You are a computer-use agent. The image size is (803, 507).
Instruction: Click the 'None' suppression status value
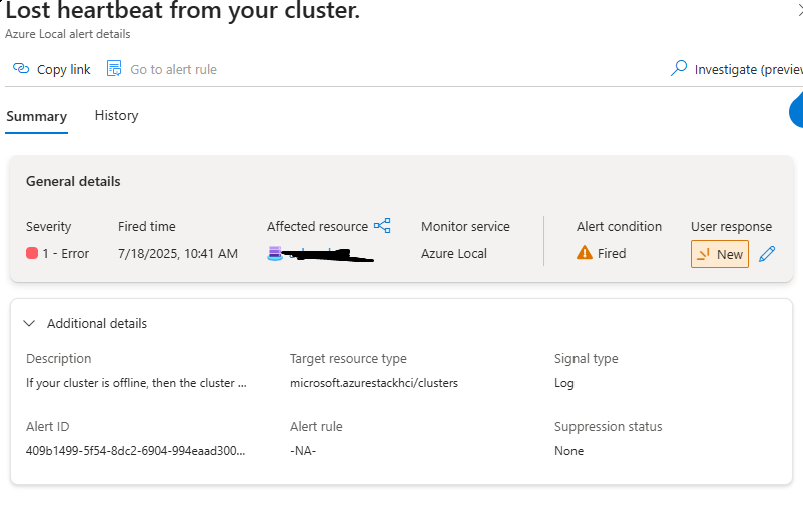pos(569,451)
